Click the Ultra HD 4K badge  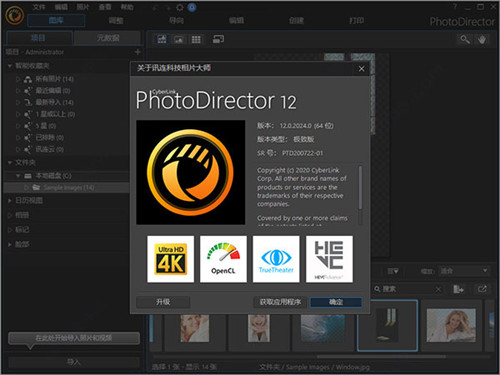[x=170, y=259]
